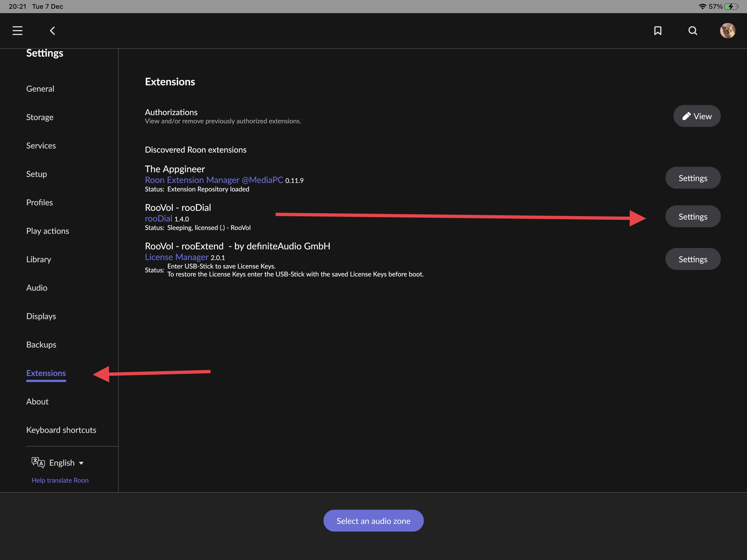The width and height of the screenshot is (747, 560).
Task: Click the translate language icon
Action: (x=38, y=462)
